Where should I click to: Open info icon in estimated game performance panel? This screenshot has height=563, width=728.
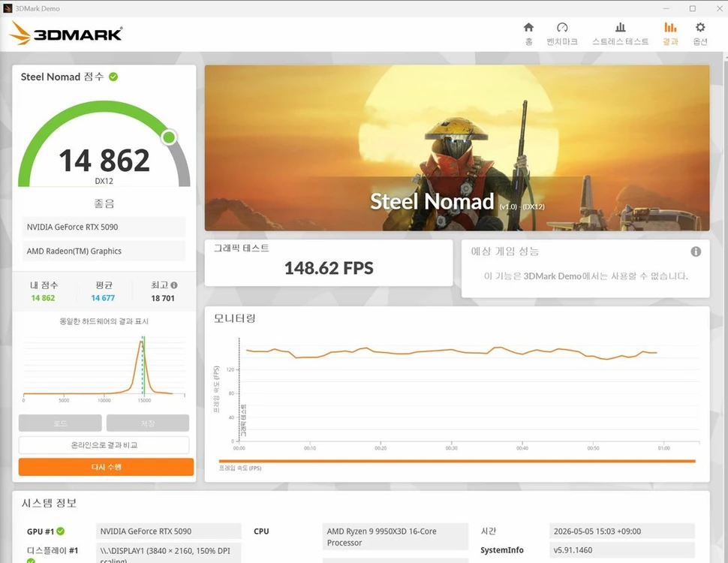[696, 251]
